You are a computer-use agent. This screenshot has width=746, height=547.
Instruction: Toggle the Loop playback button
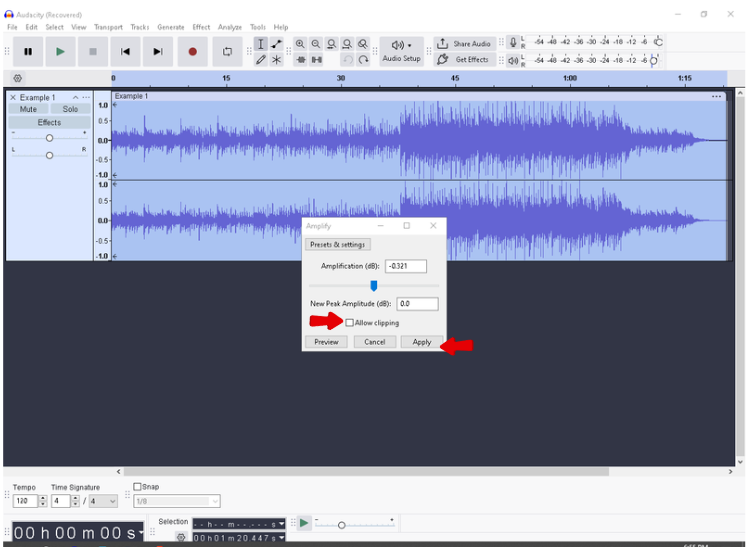(x=227, y=51)
